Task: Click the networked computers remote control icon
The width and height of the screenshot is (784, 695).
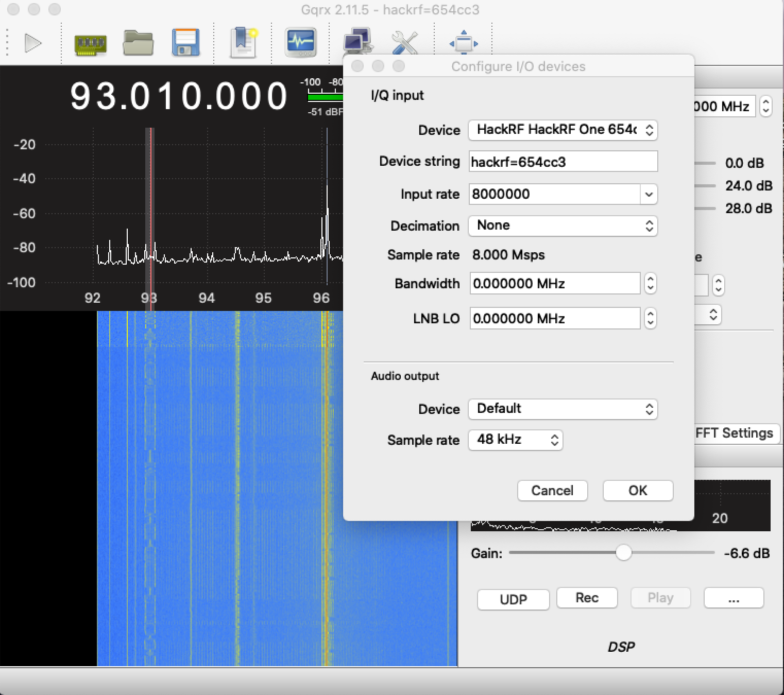Action: (x=358, y=41)
